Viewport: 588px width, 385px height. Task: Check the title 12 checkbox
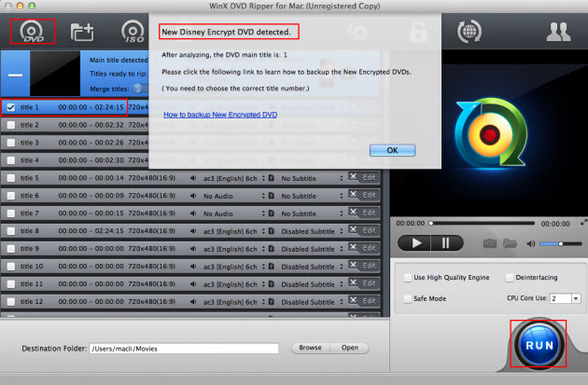pos(11,301)
